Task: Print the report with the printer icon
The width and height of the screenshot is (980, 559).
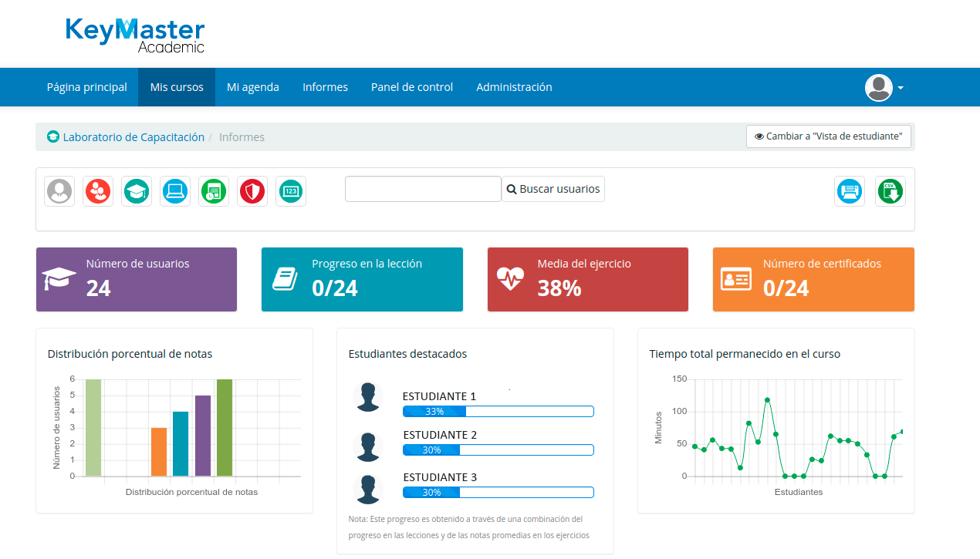Action: click(850, 191)
